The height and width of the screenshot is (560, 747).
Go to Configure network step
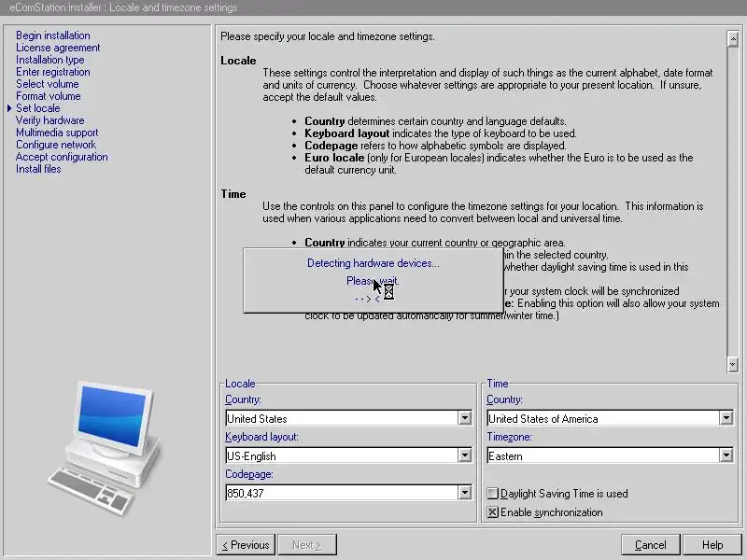[x=56, y=145]
